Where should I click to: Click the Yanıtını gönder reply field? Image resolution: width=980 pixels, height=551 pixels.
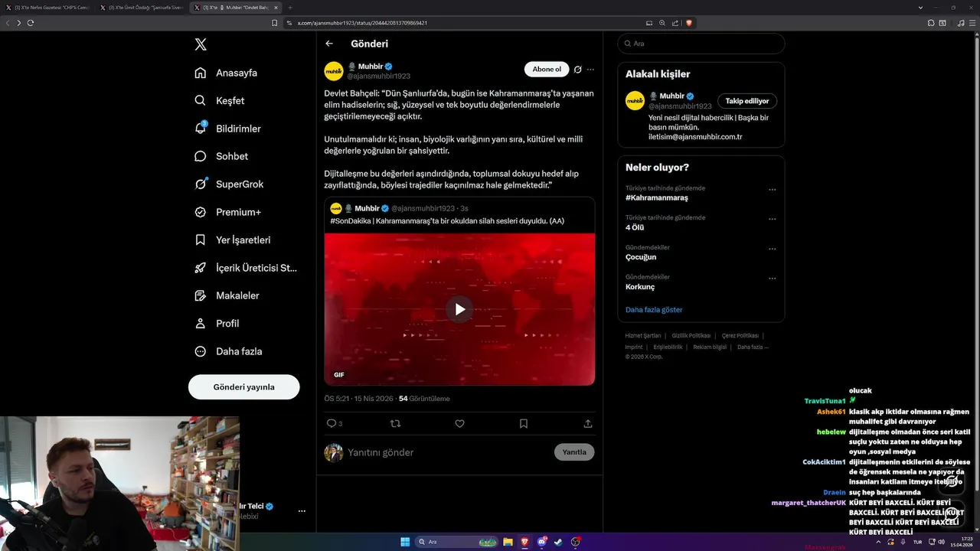[x=448, y=452]
